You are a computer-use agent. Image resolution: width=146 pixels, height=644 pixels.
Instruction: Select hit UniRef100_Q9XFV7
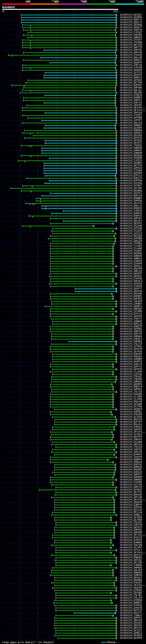tap(131, 289)
